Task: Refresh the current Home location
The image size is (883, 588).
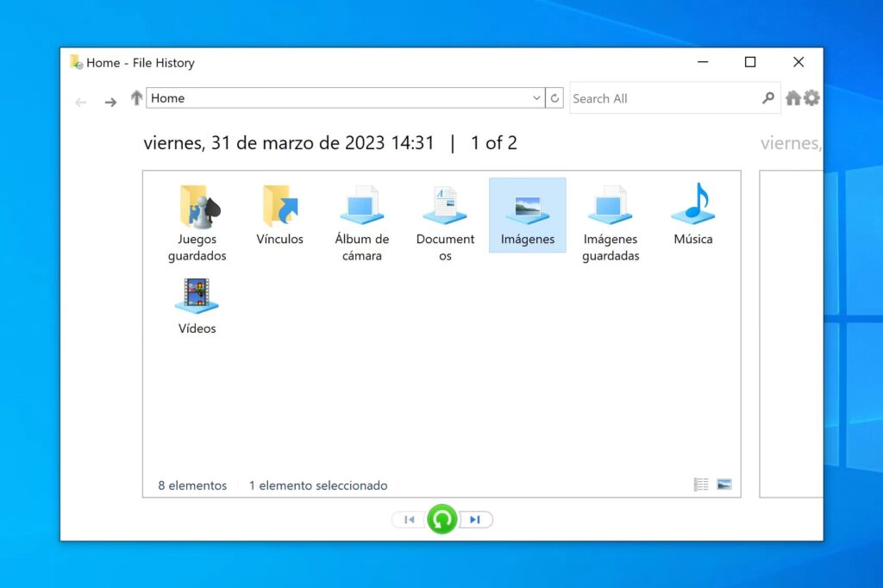Action: click(x=555, y=98)
